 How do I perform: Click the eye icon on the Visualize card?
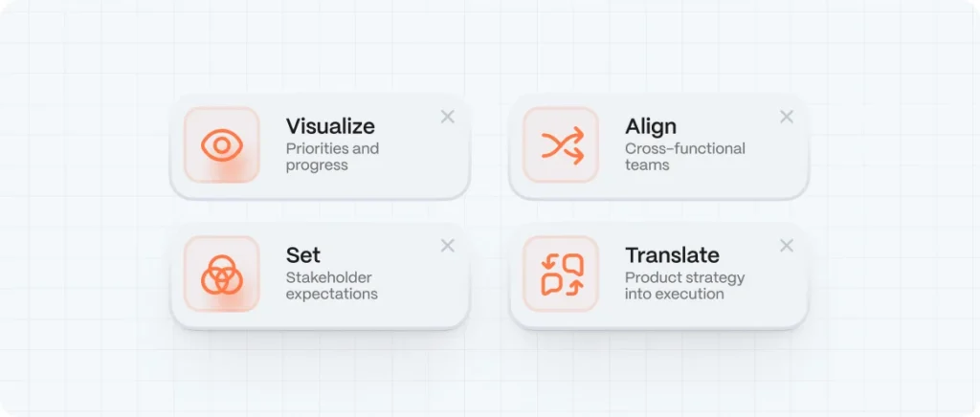(x=222, y=144)
